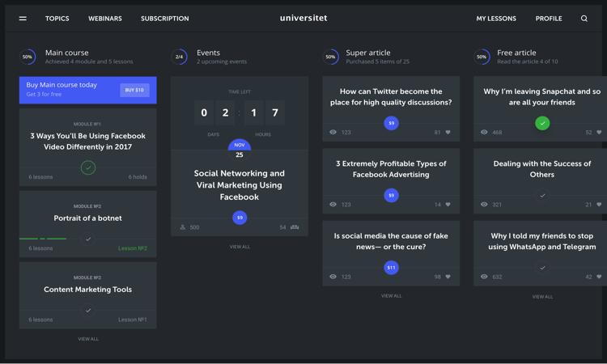Open the Topics menu item
Image resolution: width=607 pixels, height=364 pixels.
pyautogui.click(x=57, y=19)
